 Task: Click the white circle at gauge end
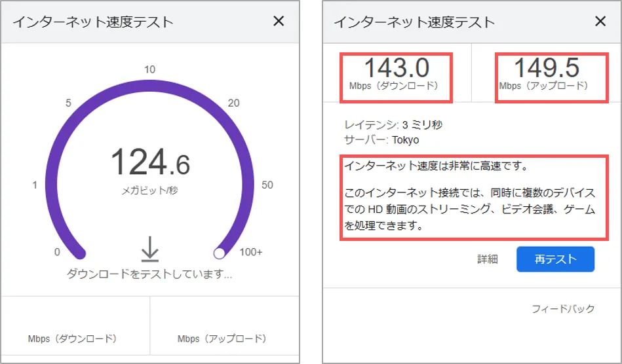tap(220, 253)
